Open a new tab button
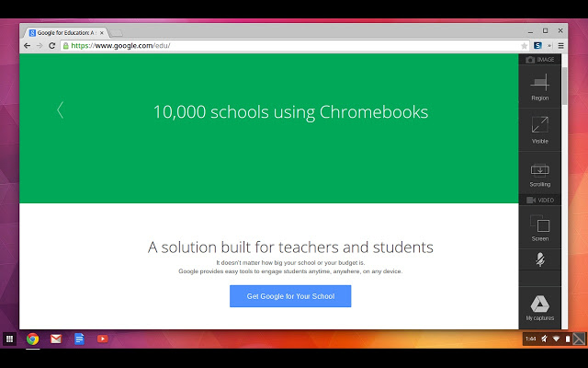Viewport: 588px width, 368px height. pos(116,33)
